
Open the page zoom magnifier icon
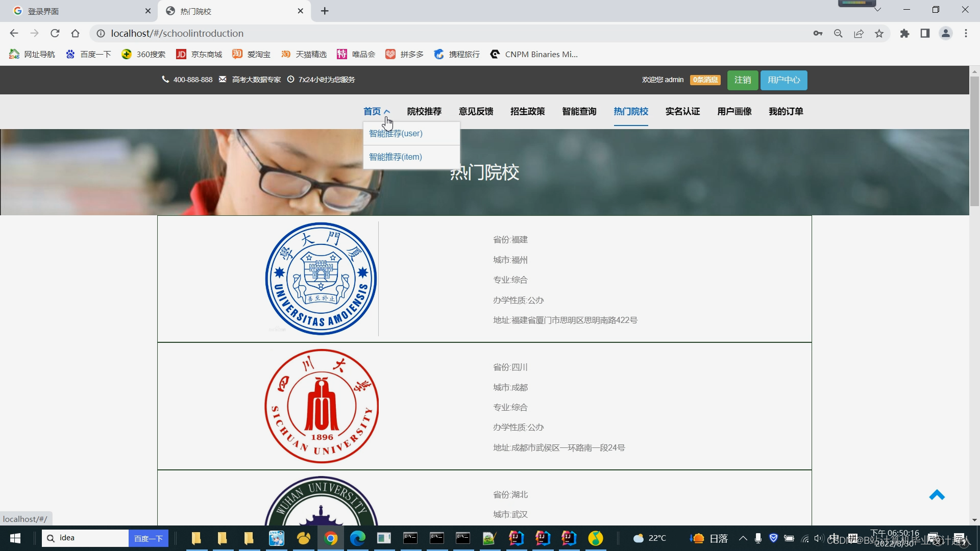pyautogui.click(x=838, y=33)
